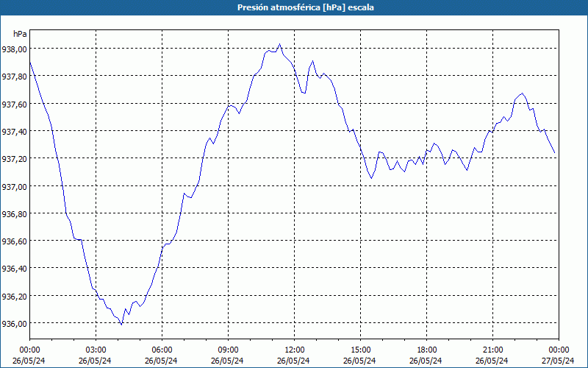The width and height of the screenshot is (588, 368).
Task: Click the 03:00 time axis label
Action: tap(96, 350)
